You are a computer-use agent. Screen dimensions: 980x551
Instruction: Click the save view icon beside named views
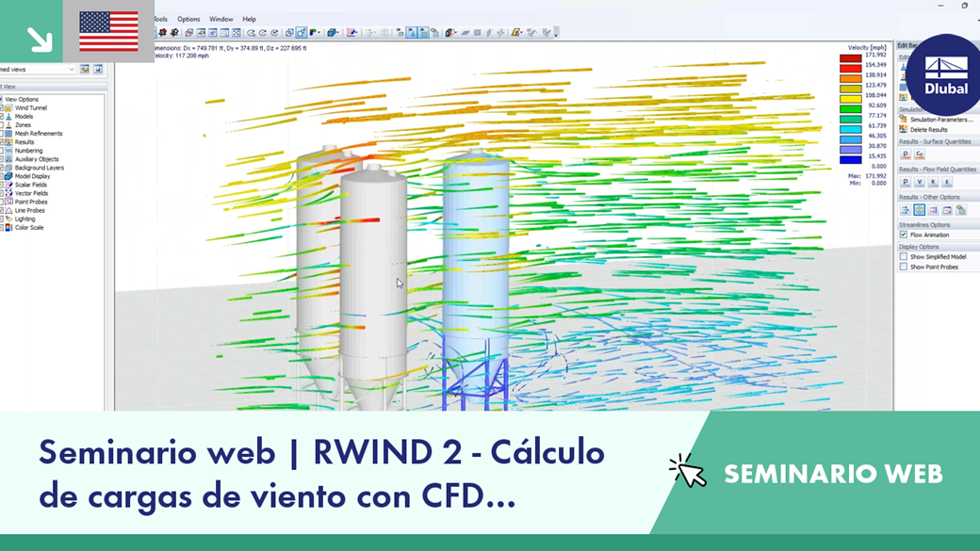(x=98, y=70)
